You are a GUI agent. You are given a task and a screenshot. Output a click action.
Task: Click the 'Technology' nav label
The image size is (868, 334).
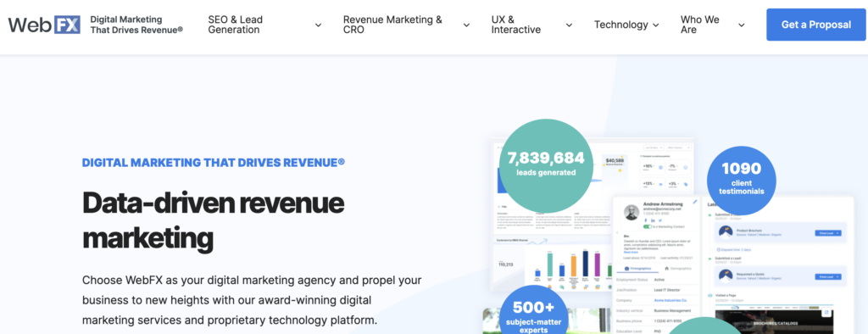[621, 25]
